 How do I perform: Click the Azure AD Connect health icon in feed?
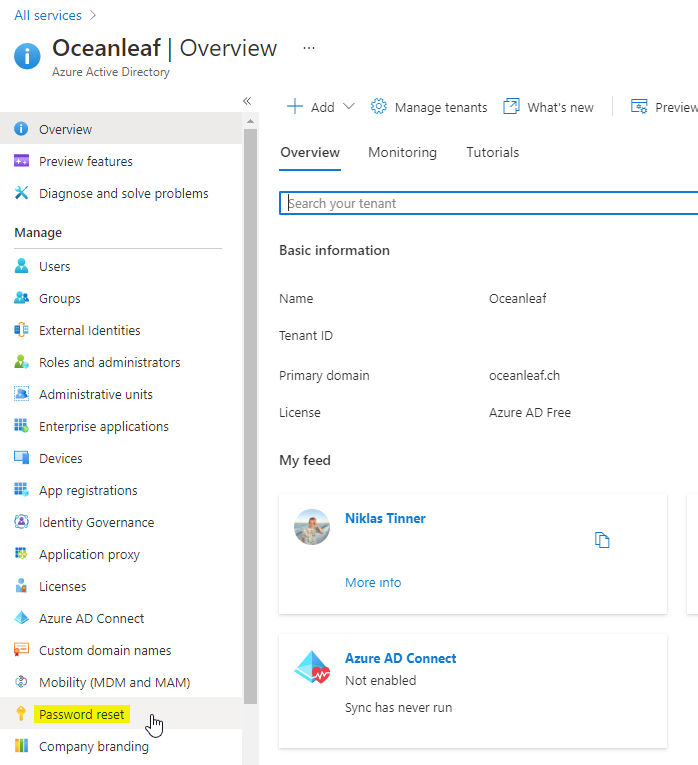pyautogui.click(x=312, y=667)
